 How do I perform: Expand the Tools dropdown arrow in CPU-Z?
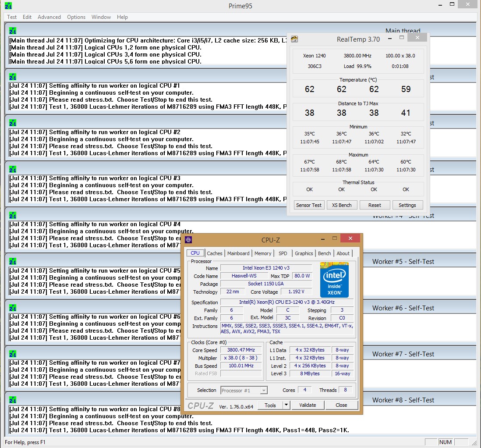click(286, 405)
